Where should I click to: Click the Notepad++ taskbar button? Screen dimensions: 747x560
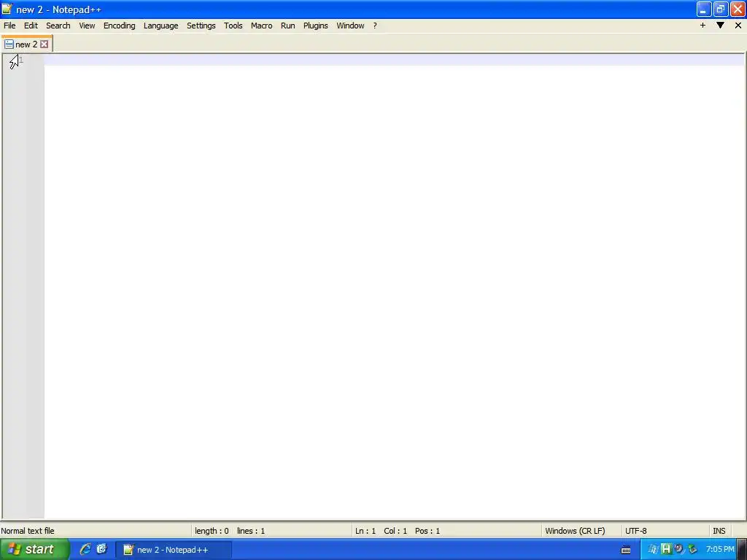[x=174, y=550]
